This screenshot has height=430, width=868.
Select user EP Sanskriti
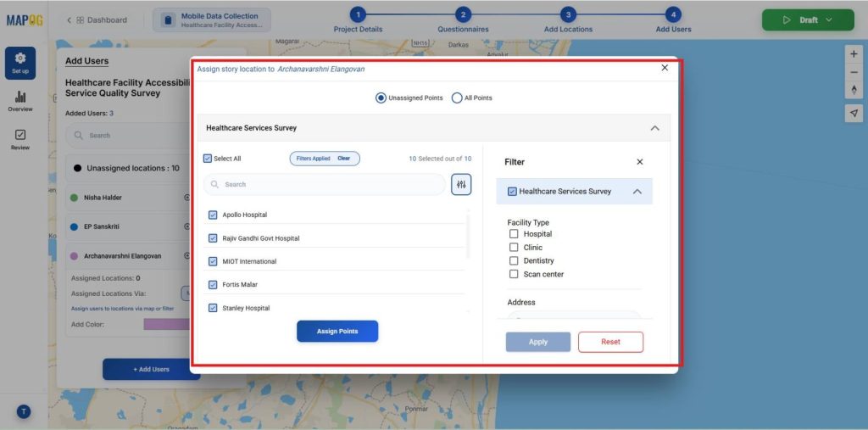[102, 227]
